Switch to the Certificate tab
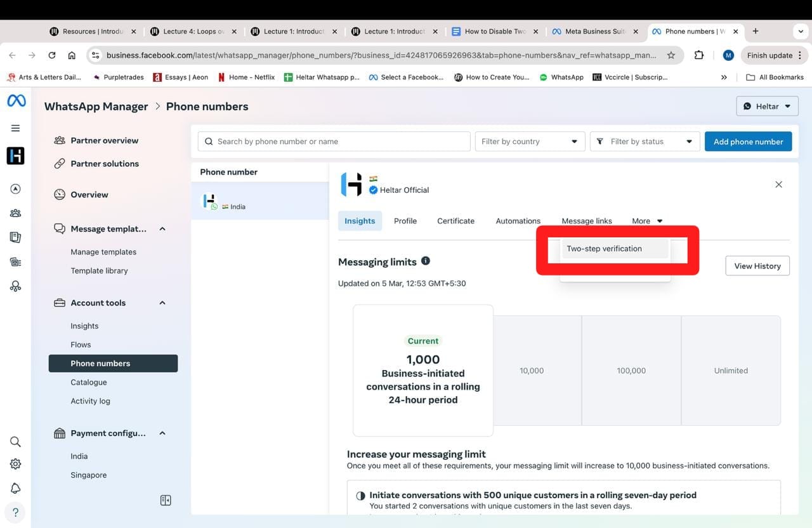812x528 pixels. (455, 221)
